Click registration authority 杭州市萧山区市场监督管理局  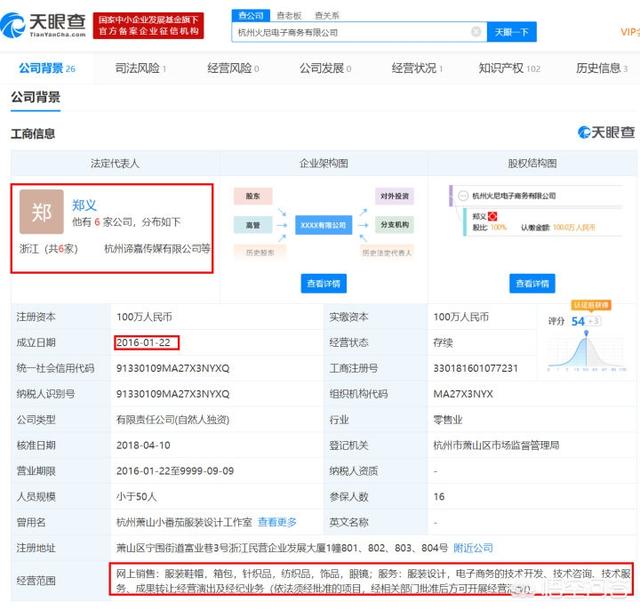click(496, 445)
